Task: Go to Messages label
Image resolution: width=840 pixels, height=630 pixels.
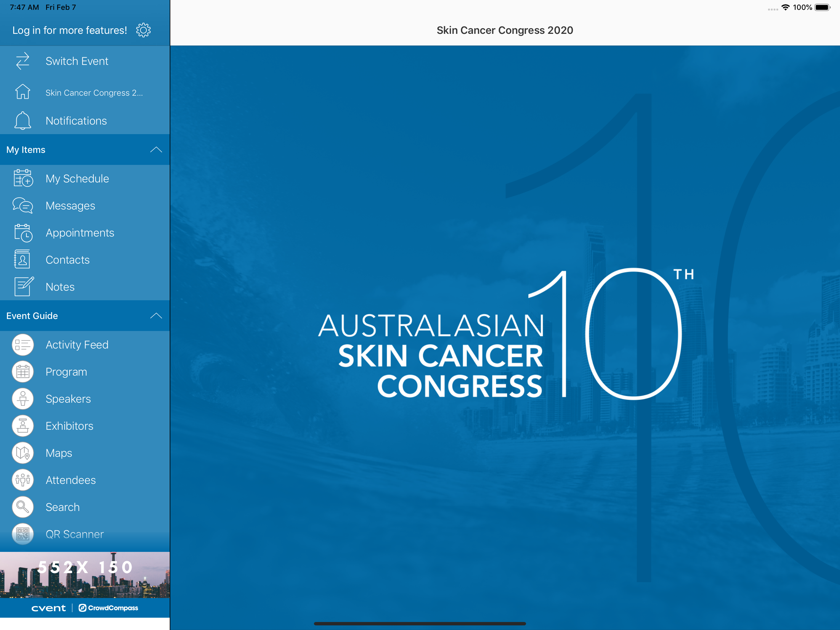Action: pos(70,205)
